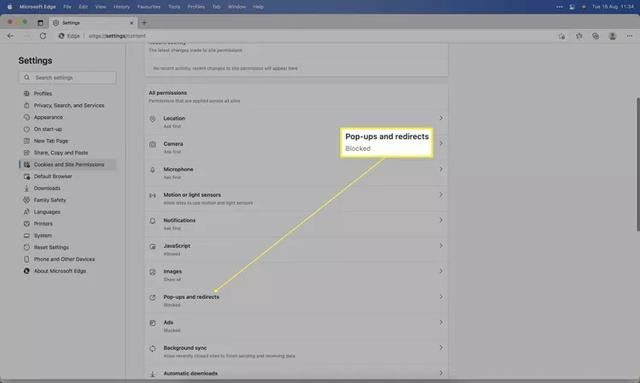Screen dimensions: 640x383
Task: Reload the page with the refresh icon
Action: [43, 36]
